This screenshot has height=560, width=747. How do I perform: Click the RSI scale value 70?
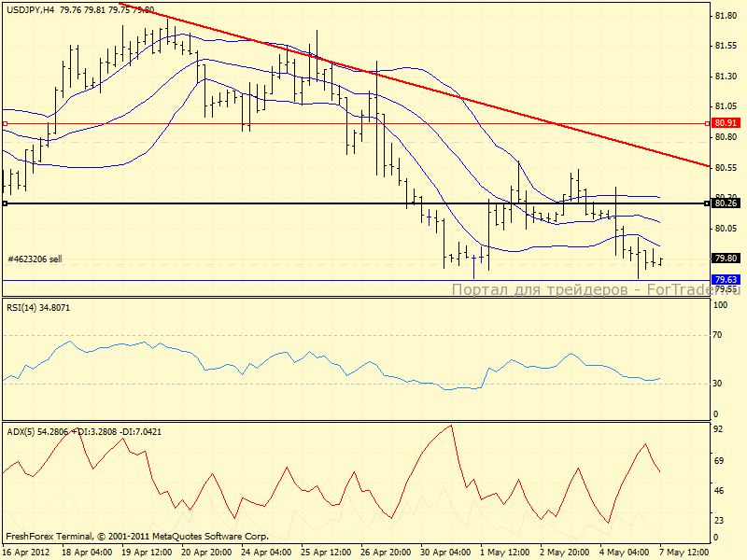pyautogui.click(x=717, y=335)
